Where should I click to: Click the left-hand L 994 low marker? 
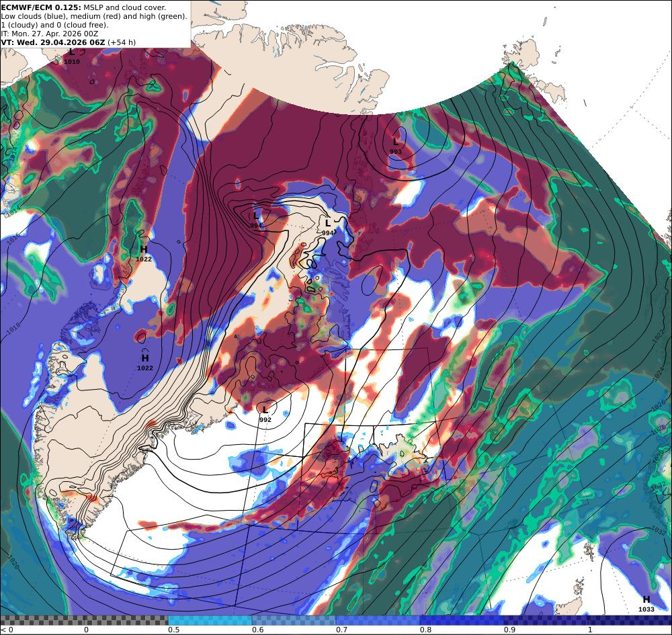pyautogui.click(x=256, y=220)
